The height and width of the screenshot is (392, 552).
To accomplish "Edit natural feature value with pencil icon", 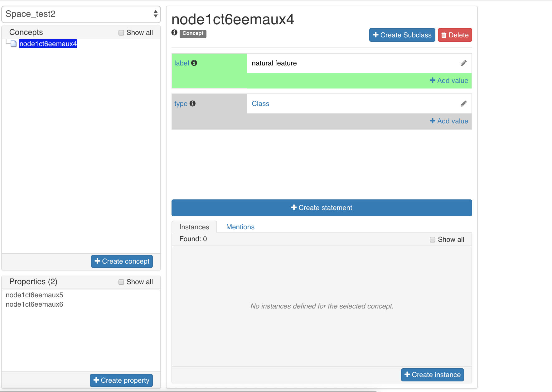I will pyautogui.click(x=463, y=63).
